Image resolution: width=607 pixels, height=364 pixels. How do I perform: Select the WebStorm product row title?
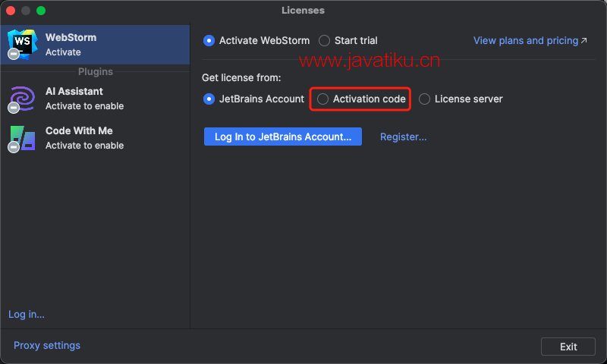pyautogui.click(x=71, y=37)
